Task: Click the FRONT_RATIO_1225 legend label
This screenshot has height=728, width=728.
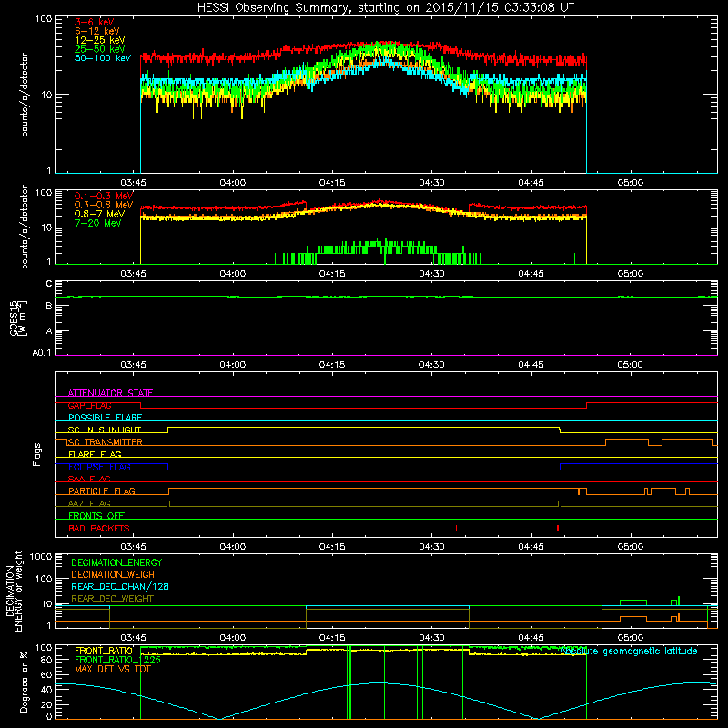Action: pos(118,660)
